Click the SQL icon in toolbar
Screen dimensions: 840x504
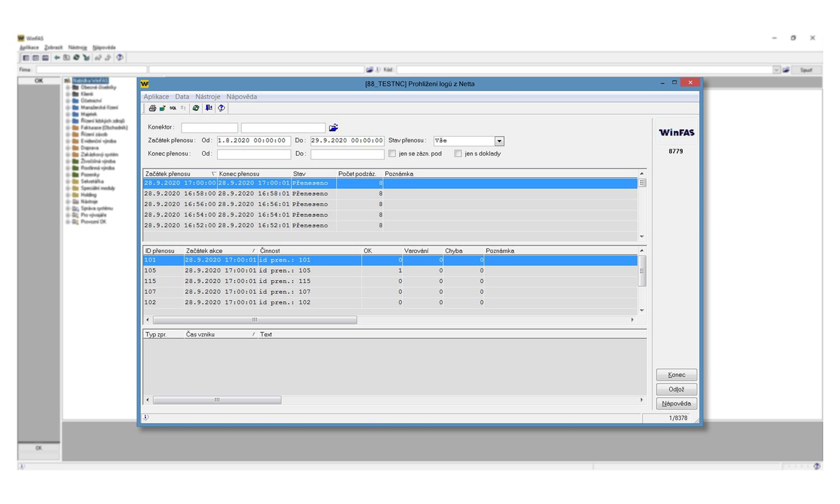pos(173,108)
